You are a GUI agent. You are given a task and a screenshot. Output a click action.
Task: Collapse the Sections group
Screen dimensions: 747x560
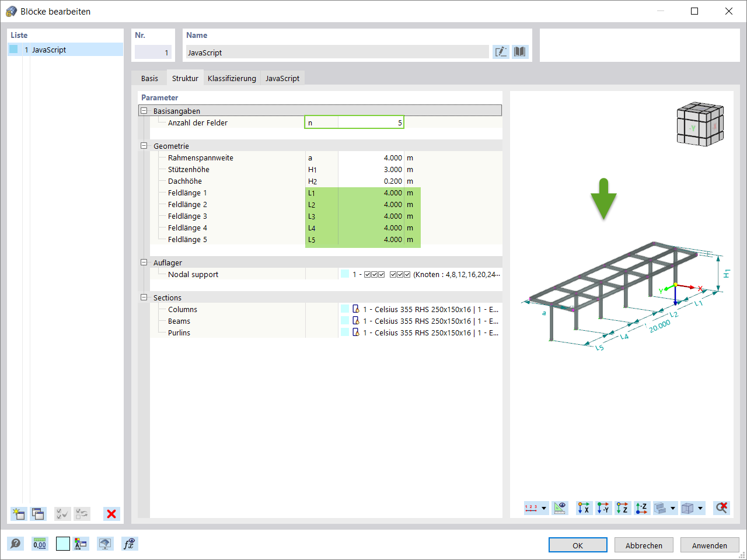(x=144, y=297)
